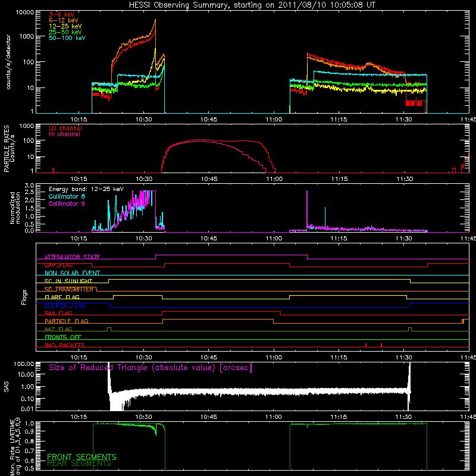Click the FLARE_FLAG label
476x476 pixels.
click(62, 297)
